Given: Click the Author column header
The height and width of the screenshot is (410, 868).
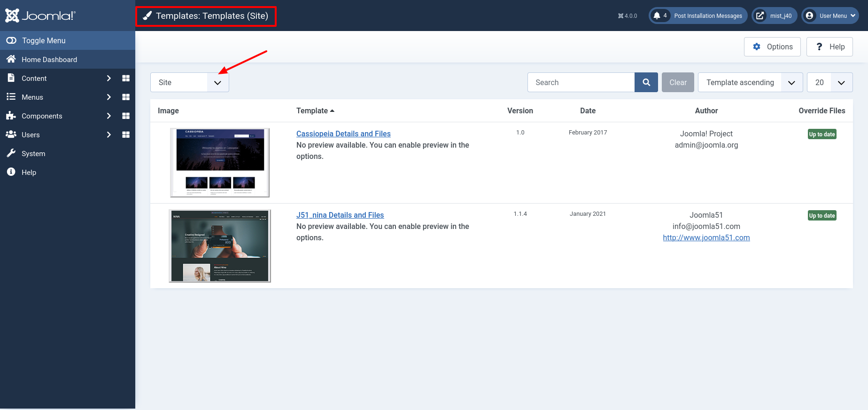Looking at the screenshot, I should coord(706,110).
